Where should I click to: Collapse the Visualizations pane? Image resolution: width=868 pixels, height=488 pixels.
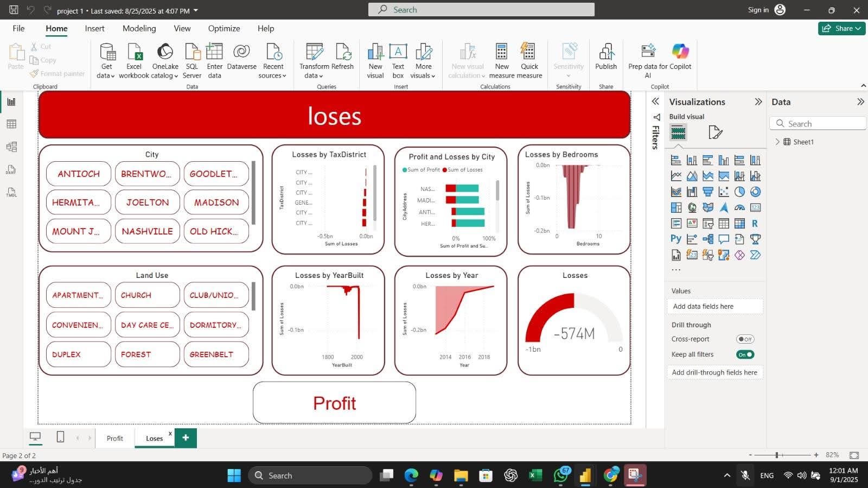click(x=758, y=102)
